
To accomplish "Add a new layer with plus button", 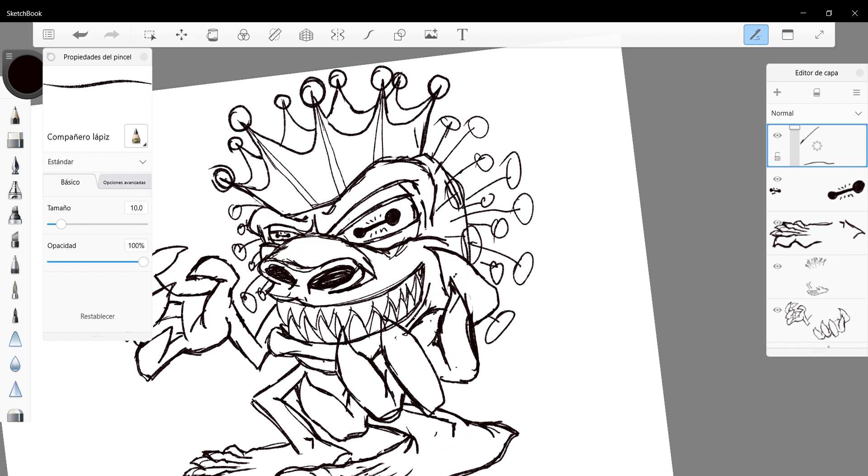I will click(x=777, y=92).
